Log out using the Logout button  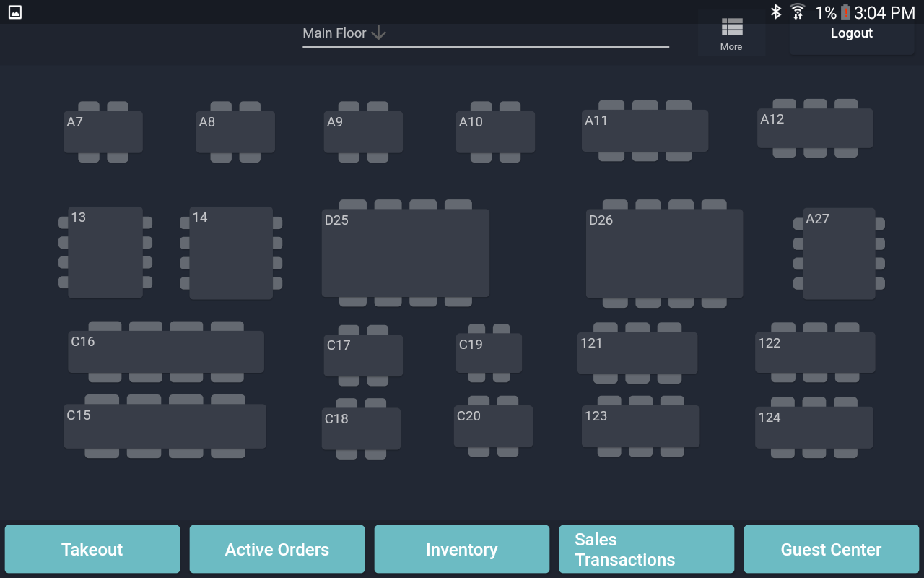coord(852,33)
